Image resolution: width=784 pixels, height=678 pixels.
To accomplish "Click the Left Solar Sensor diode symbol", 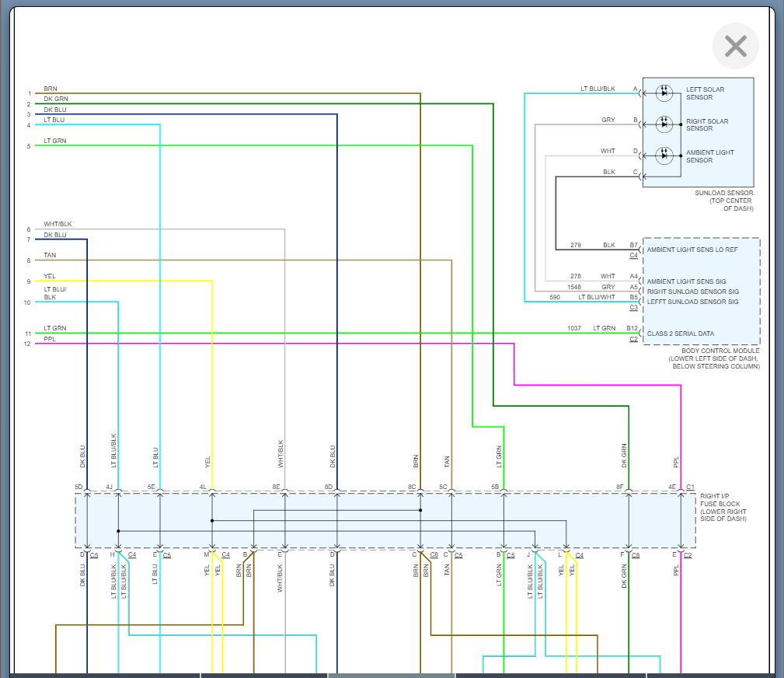I will 664,93.
